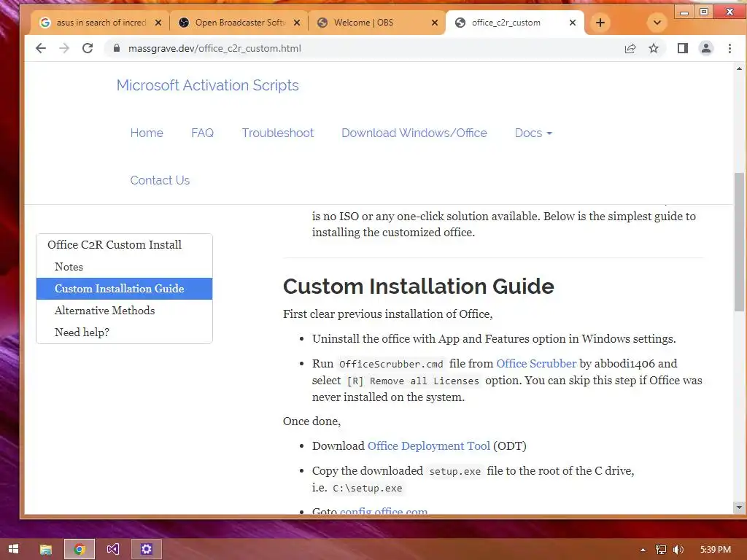Click the address bar URL
Image resolution: width=747 pixels, height=560 pixels.
click(x=214, y=48)
